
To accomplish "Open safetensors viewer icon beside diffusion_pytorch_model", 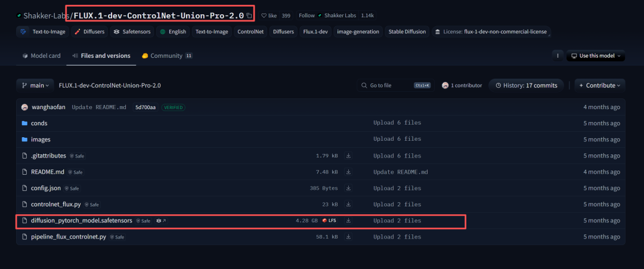I will [x=162, y=221].
